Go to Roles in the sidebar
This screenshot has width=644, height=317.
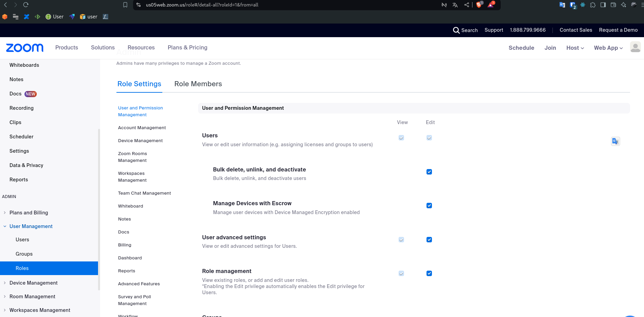(x=49, y=268)
